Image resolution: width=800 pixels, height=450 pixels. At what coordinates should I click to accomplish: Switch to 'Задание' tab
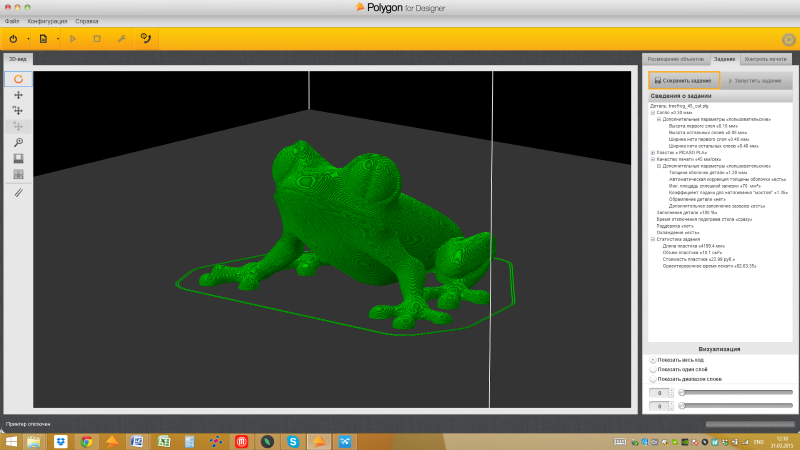(x=724, y=59)
